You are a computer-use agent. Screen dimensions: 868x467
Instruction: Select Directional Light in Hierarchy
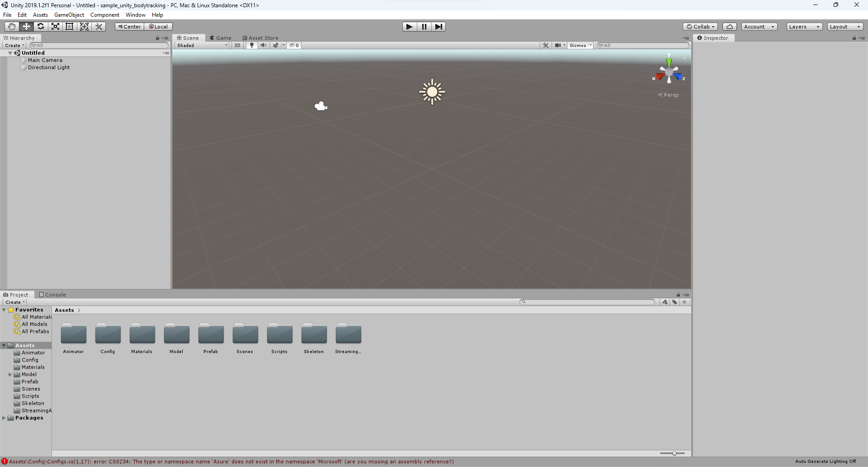[49, 67]
